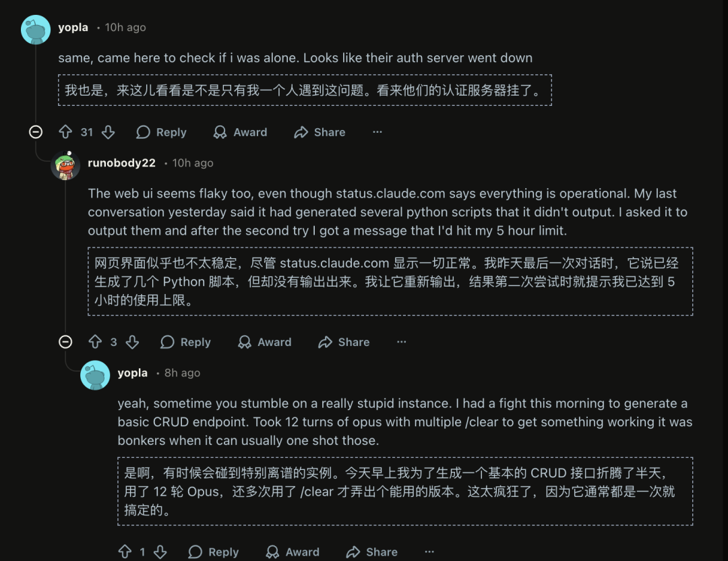Open more options on runobody22's comment

tap(402, 342)
